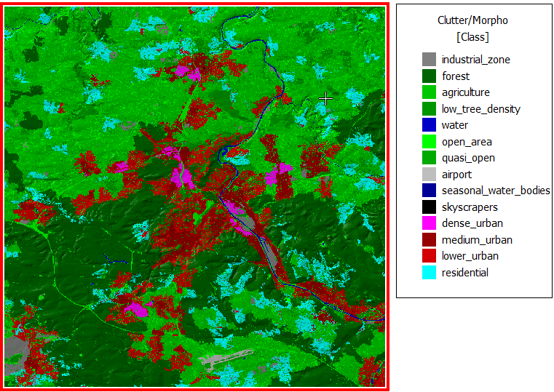Click the forest dark green swatch
554x392 pixels.
pyautogui.click(x=429, y=76)
